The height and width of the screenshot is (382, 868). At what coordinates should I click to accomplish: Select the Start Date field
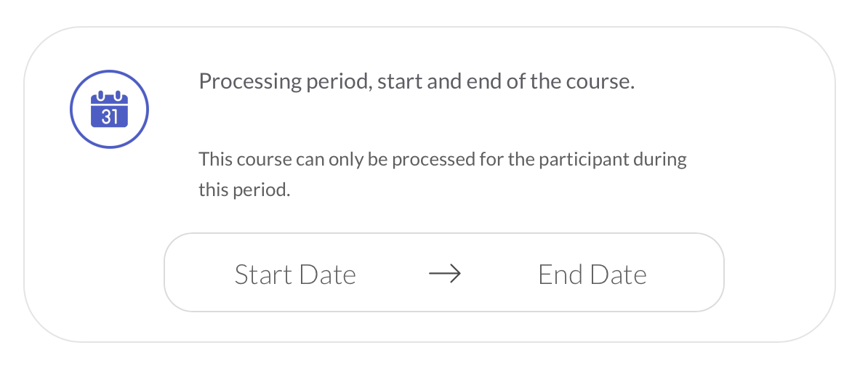[x=295, y=275]
